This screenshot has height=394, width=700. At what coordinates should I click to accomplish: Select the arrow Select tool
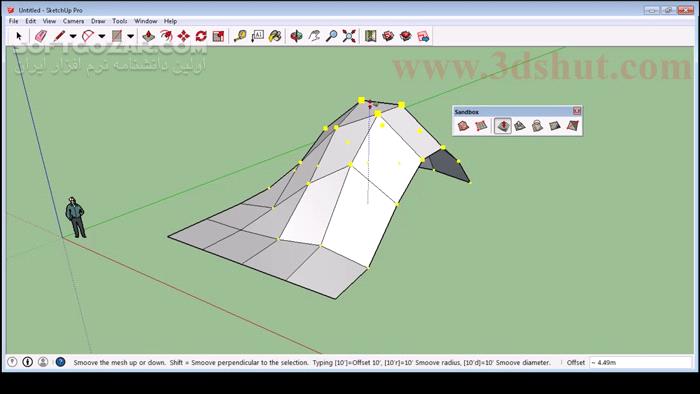point(19,36)
